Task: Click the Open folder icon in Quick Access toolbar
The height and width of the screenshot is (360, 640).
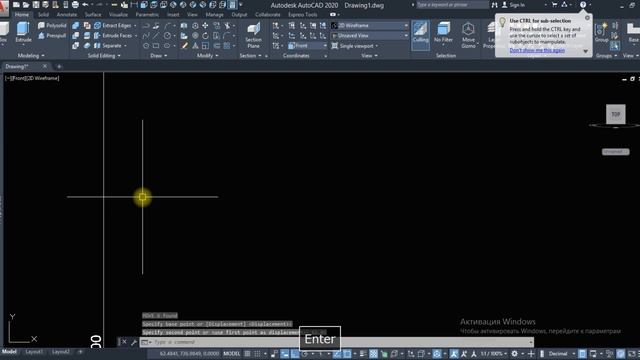Action: 26,5
